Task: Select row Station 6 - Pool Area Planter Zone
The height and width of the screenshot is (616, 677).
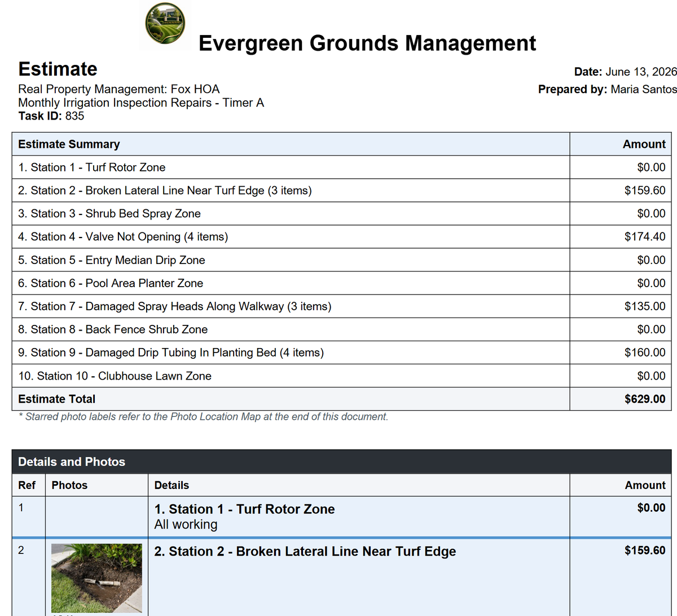Action: pyautogui.click(x=342, y=283)
